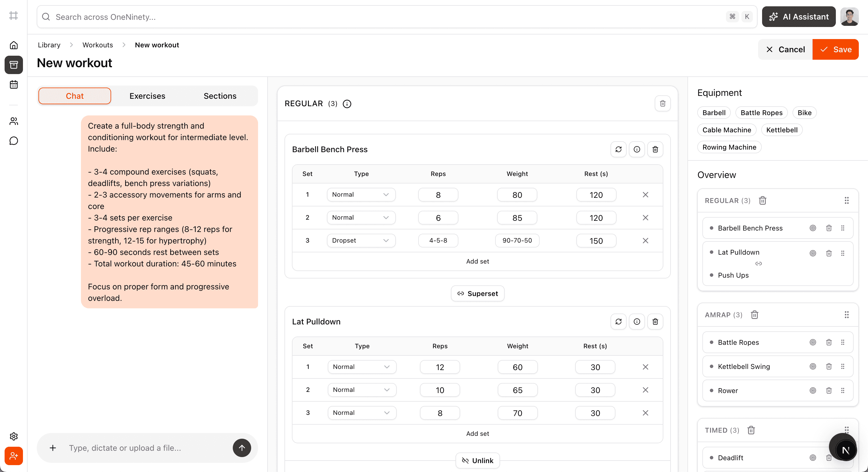Toggle Superset link below Barbell Bench Press

coord(477,294)
